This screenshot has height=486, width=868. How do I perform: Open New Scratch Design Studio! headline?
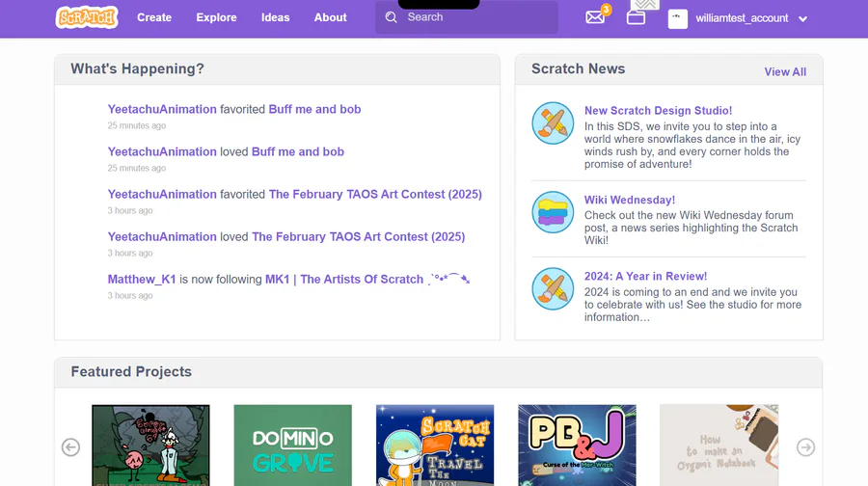[658, 110]
